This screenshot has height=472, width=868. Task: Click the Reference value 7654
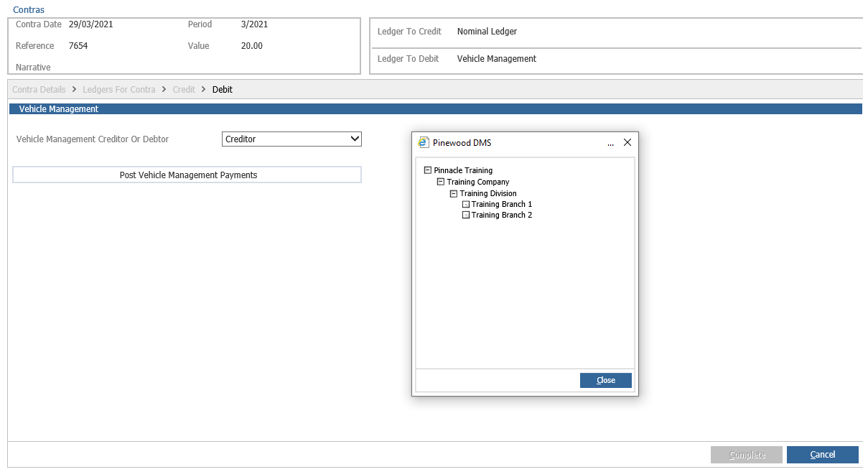tap(78, 46)
